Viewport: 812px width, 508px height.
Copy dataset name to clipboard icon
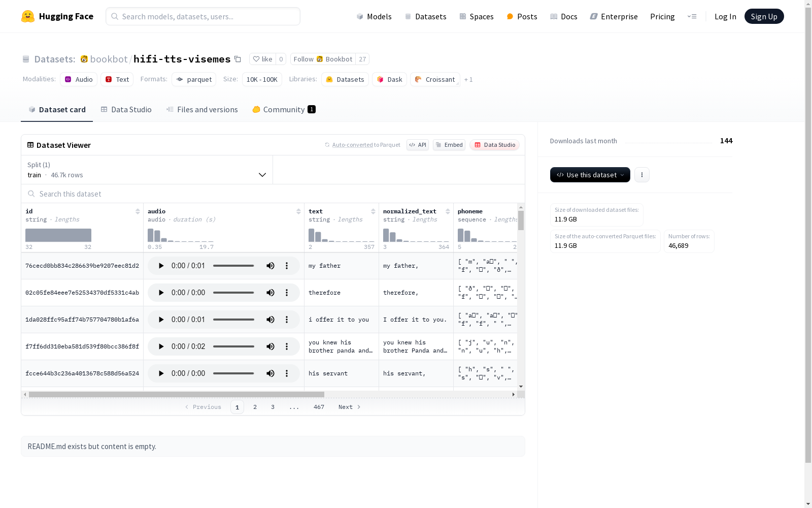(x=238, y=59)
